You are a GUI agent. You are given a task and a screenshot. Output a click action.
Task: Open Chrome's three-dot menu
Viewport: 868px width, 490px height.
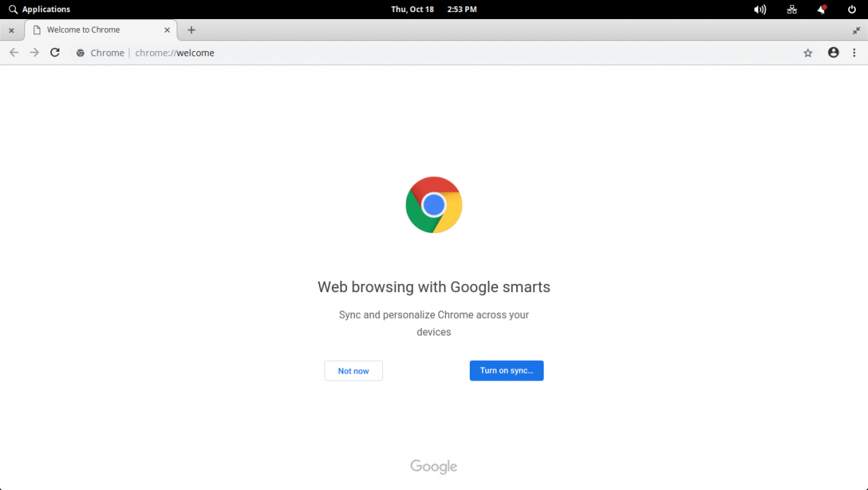click(x=854, y=52)
